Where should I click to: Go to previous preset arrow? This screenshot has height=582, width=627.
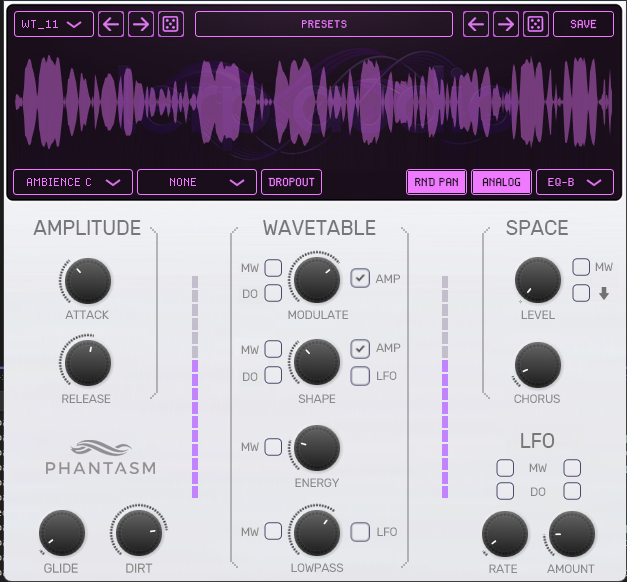[477, 24]
